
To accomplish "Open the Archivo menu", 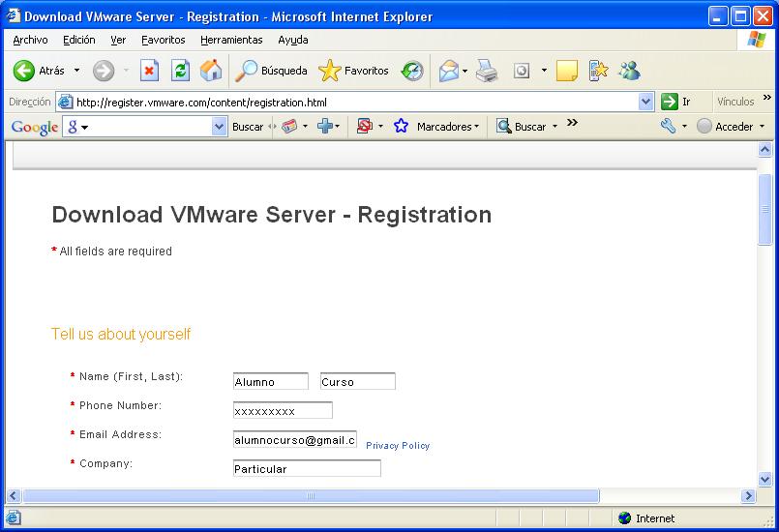I will tap(31, 40).
